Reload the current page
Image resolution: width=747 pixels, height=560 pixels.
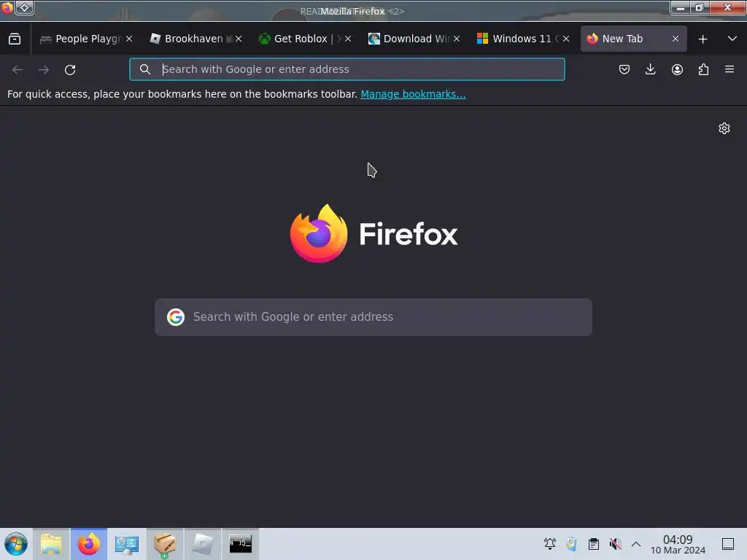(70, 69)
